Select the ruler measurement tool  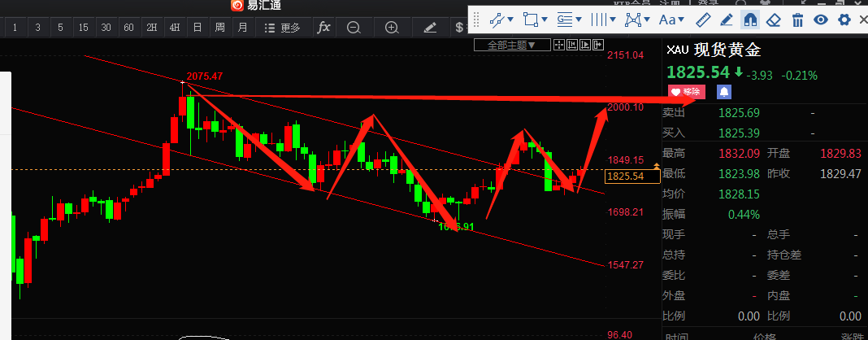[704, 19]
